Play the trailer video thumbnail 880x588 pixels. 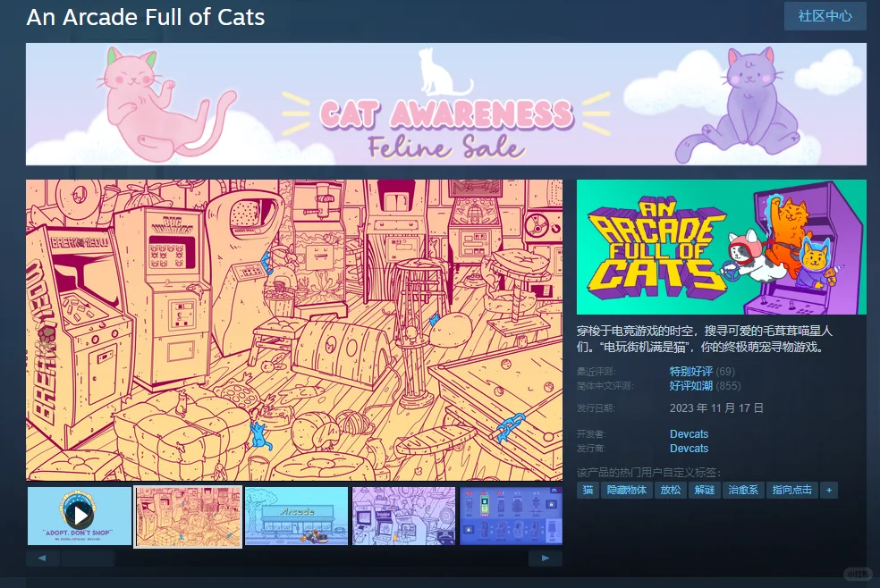(79, 516)
